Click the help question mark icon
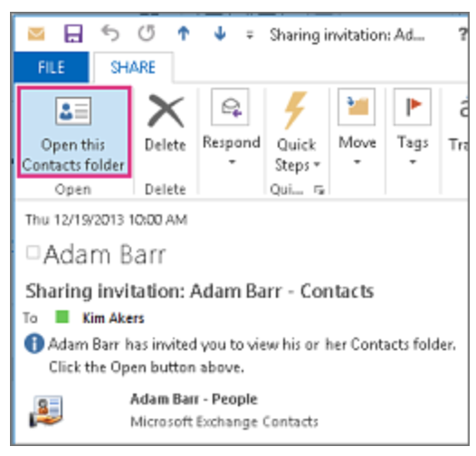476x456 pixels. click(463, 34)
